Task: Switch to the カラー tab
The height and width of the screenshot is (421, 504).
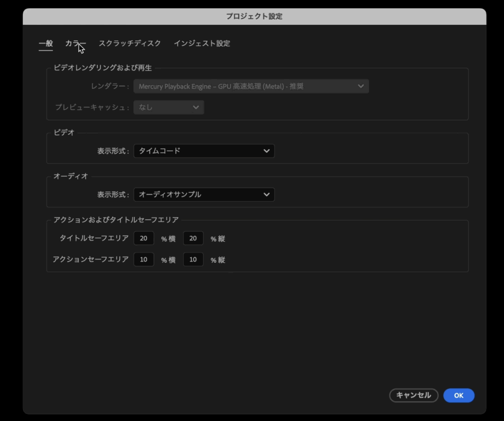Action: [75, 43]
